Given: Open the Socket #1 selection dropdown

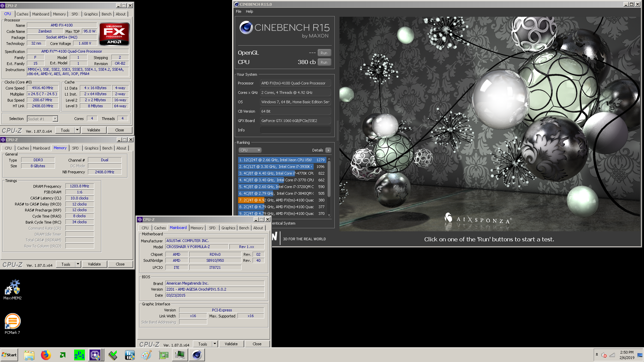Looking at the screenshot, I should [43, 119].
